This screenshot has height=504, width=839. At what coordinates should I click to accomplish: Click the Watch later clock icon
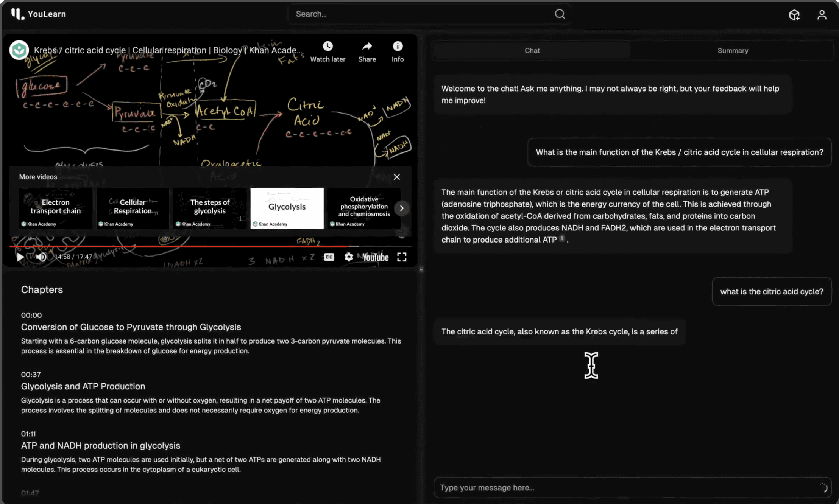tap(327, 46)
